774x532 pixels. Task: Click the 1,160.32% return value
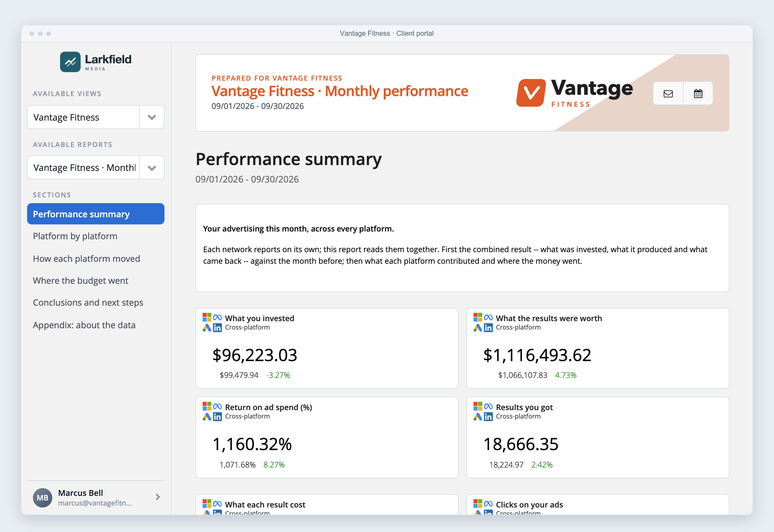tap(252, 444)
